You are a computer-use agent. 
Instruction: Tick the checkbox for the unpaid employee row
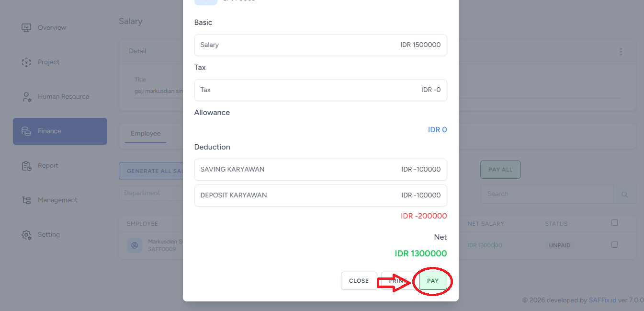point(615,245)
